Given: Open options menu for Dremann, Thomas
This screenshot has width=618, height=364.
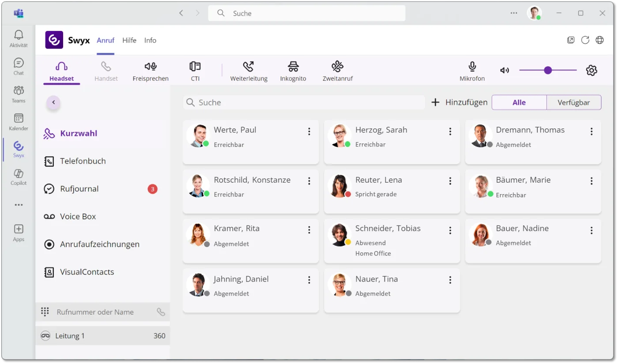Looking at the screenshot, I should point(592,131).
